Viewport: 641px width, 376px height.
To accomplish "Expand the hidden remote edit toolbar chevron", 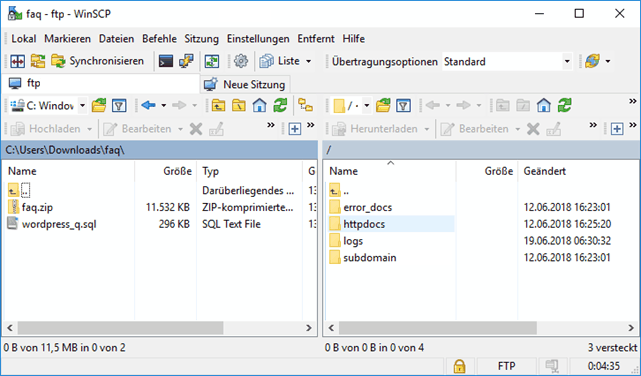I will pyautogui.click(x=593, y=125).
